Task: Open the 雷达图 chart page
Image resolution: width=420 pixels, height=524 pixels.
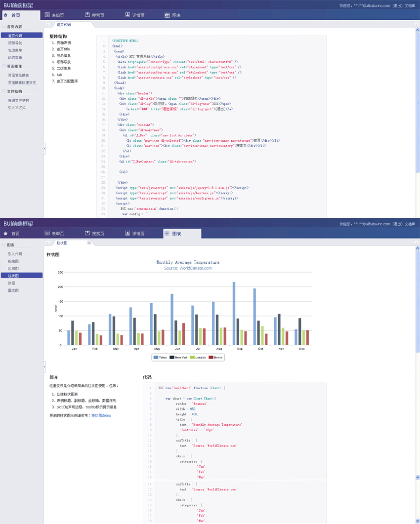Action: point(13,290)
